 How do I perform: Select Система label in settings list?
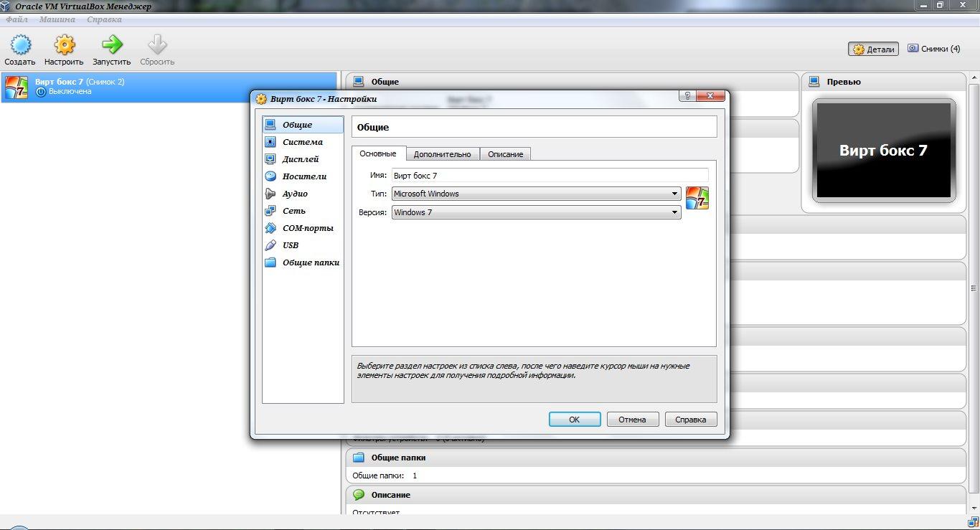(303, 142)
